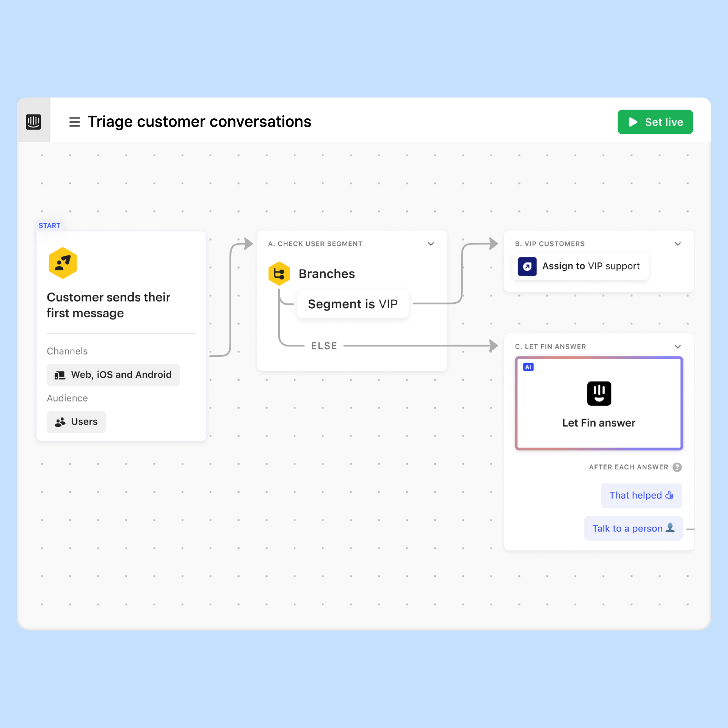Image resolution: width=728 pixels, height=728 pixels.
Task: Open the hamburger menu icon
Action: (x=74, y=122)
